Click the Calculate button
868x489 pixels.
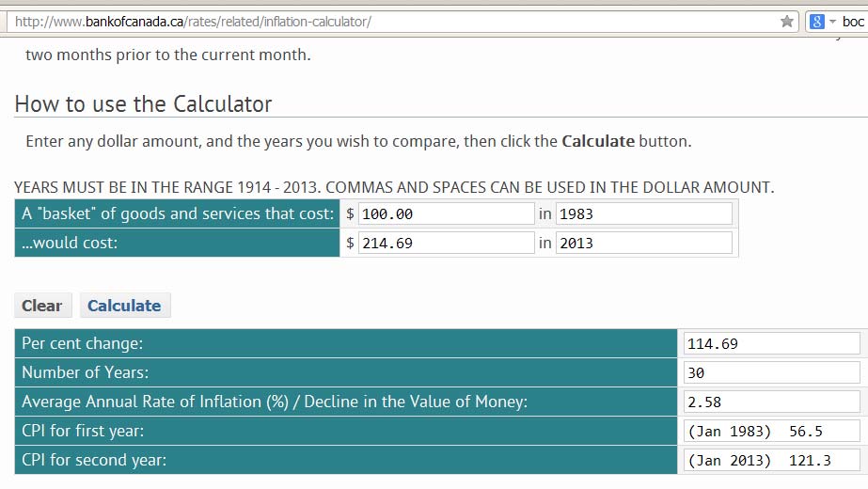[x=124, y=306]
